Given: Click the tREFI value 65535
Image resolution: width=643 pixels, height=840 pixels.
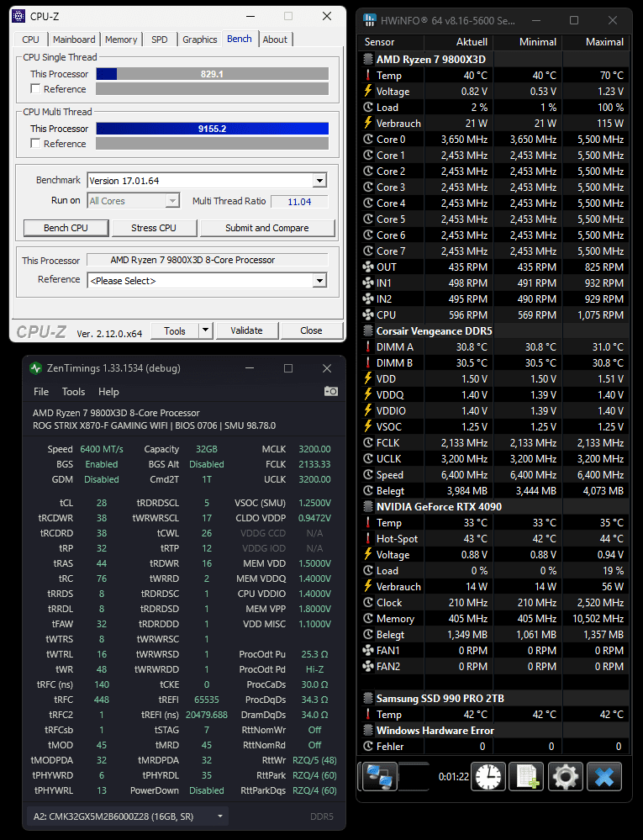Looking at the screenshot, I should 207,700.
